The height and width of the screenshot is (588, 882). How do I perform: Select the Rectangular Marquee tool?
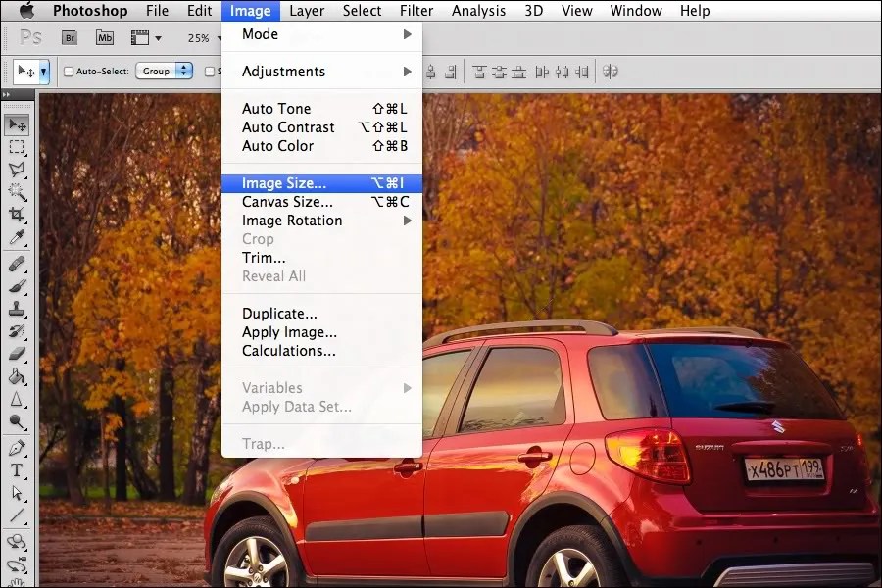pyautogui.click(x=17, y=147)
